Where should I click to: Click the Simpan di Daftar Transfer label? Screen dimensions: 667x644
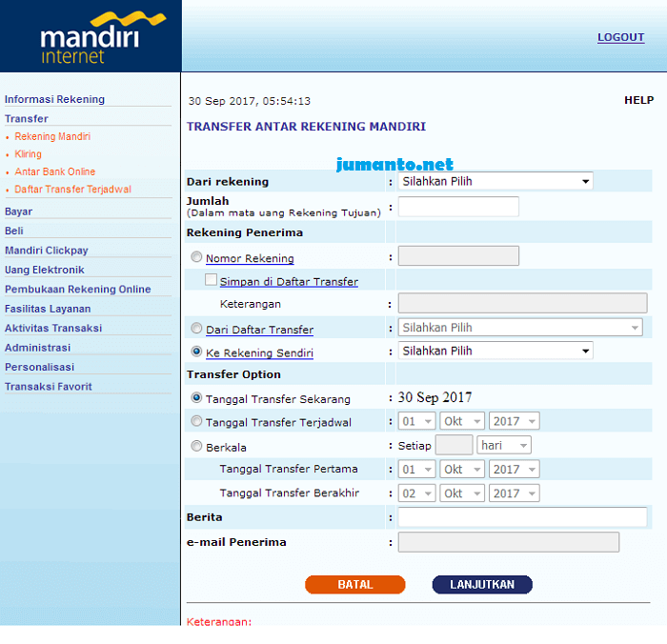(289, 282)
